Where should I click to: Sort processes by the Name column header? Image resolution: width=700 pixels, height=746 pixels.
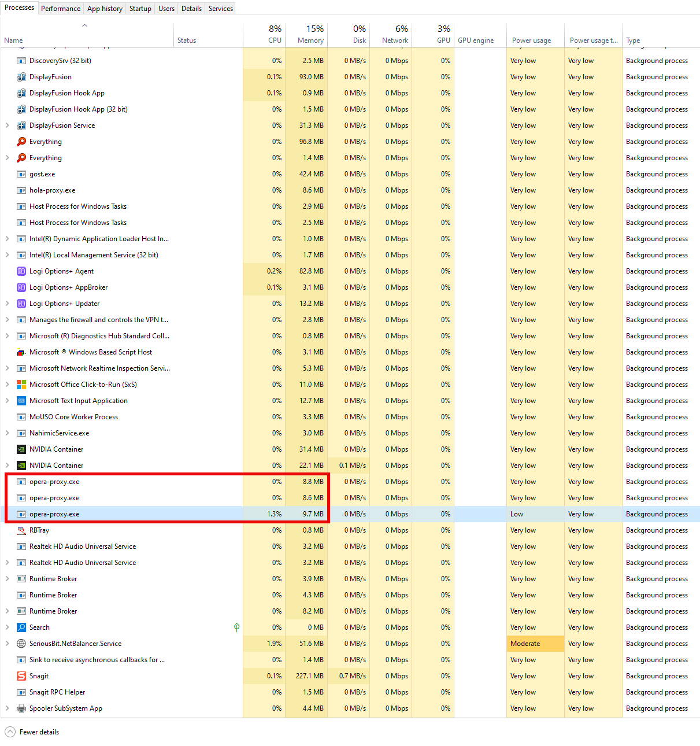pyautogui.click(x=87, y=35)
